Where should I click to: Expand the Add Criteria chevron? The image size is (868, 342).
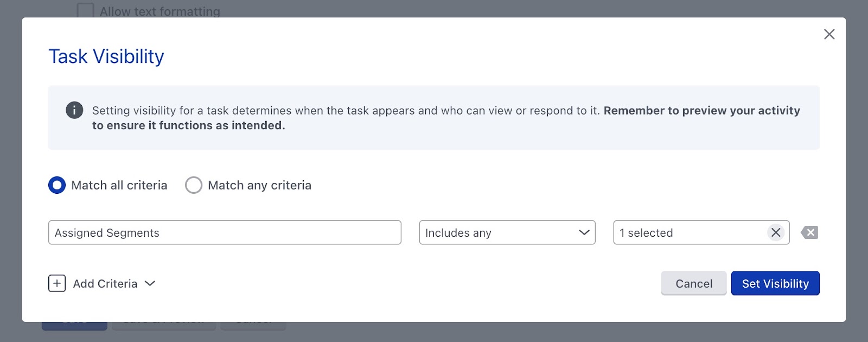(150, 283)
